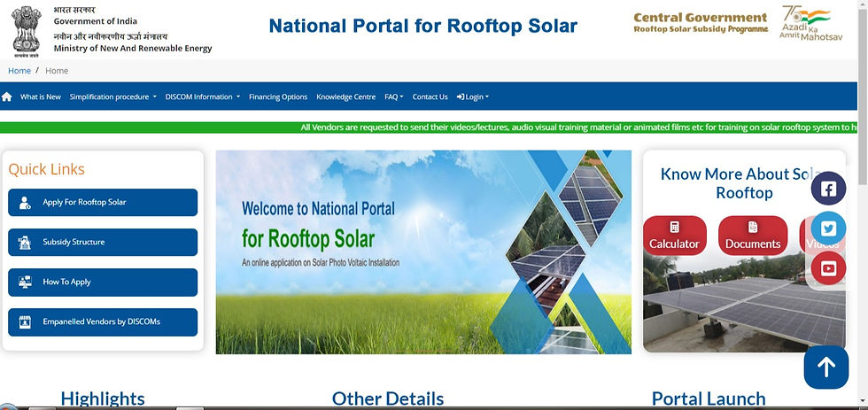Click the Central Government Subsidy Programme logo

pos(701,23)
